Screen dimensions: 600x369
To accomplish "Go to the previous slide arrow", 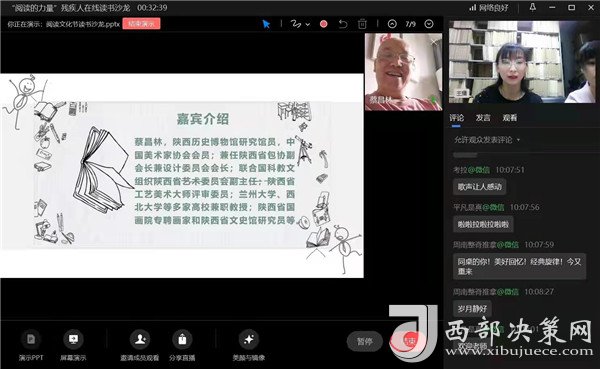I will point(392,24).
